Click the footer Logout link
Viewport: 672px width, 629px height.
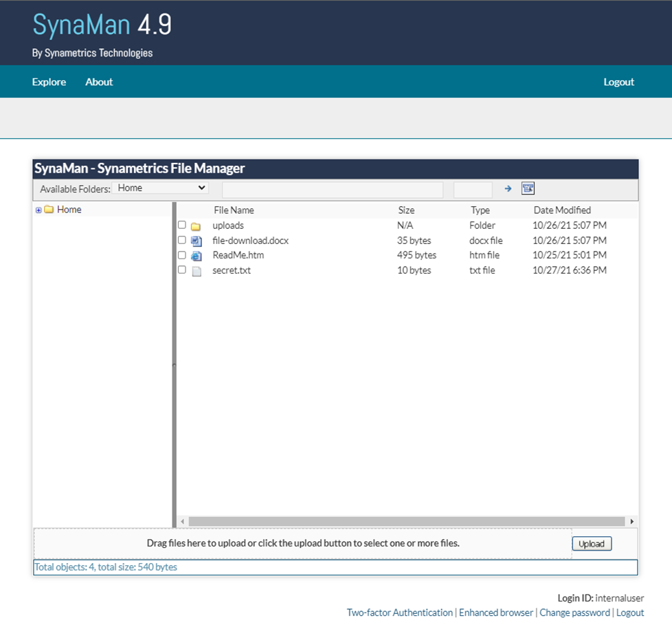(x=630, y=613)
